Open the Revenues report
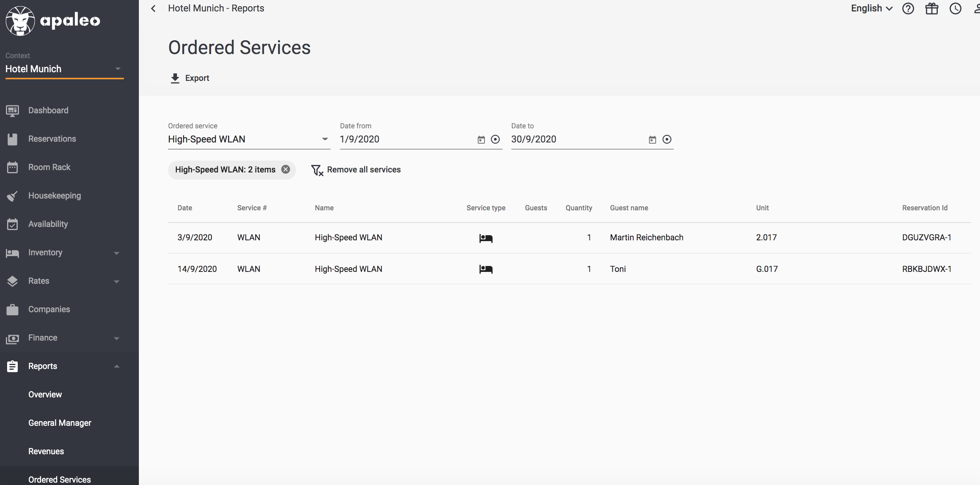Image resolution: width=980 pixels, height=485 pixels. 46,451
